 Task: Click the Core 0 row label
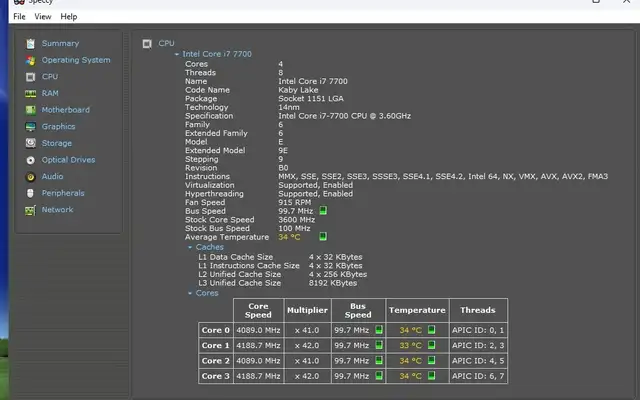tap(216, 330)
